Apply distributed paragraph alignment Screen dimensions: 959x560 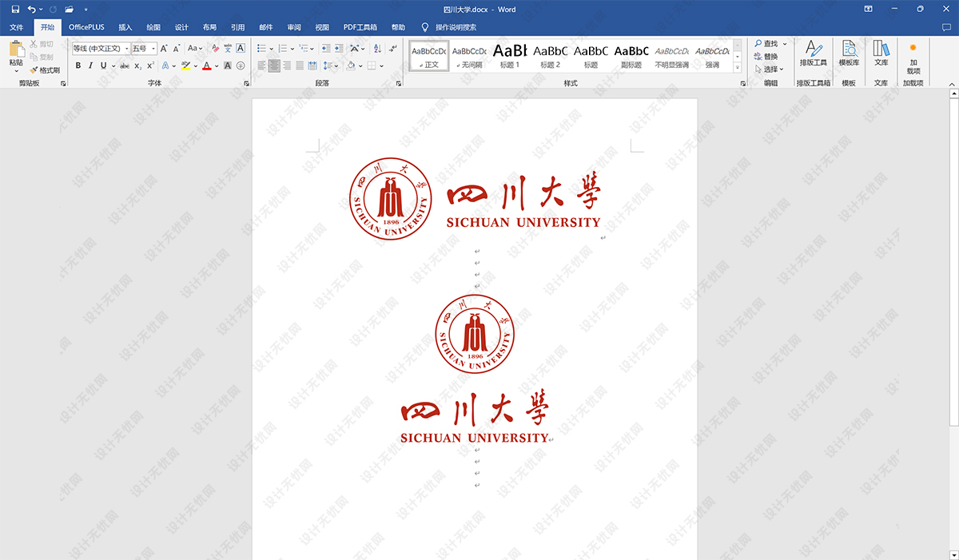tap(312, 66)
